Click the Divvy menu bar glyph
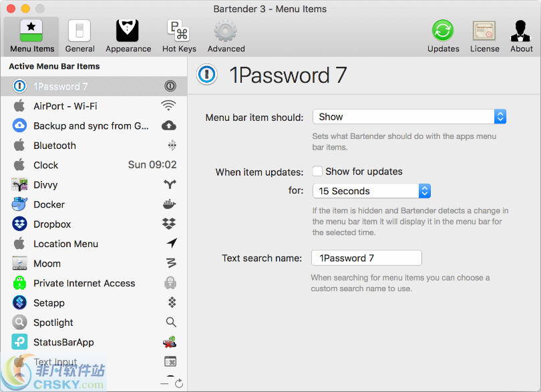Viewport: 541px width, 392px height. [x=170, y=184]
